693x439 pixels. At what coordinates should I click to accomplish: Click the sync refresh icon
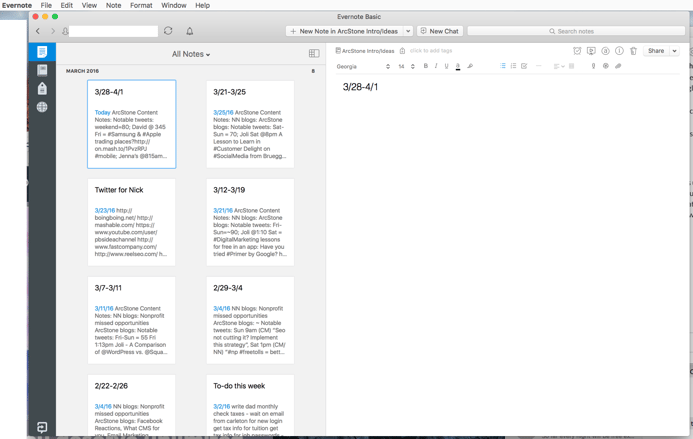(168, 32)
